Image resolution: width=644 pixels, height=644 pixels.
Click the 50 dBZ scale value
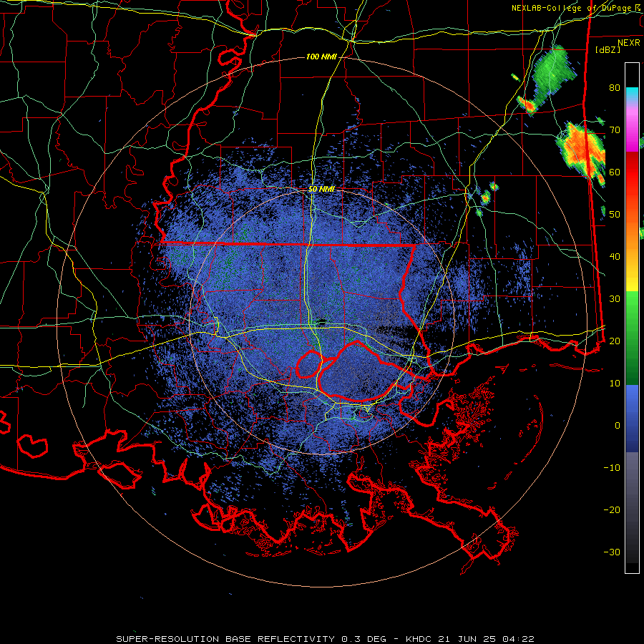(615, 215)
